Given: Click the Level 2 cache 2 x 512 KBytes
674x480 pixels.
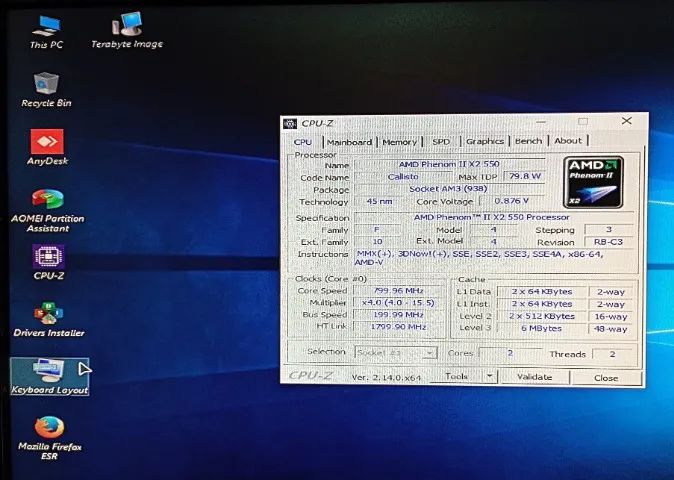Looking at the screenshot, I should click(542, 316).
